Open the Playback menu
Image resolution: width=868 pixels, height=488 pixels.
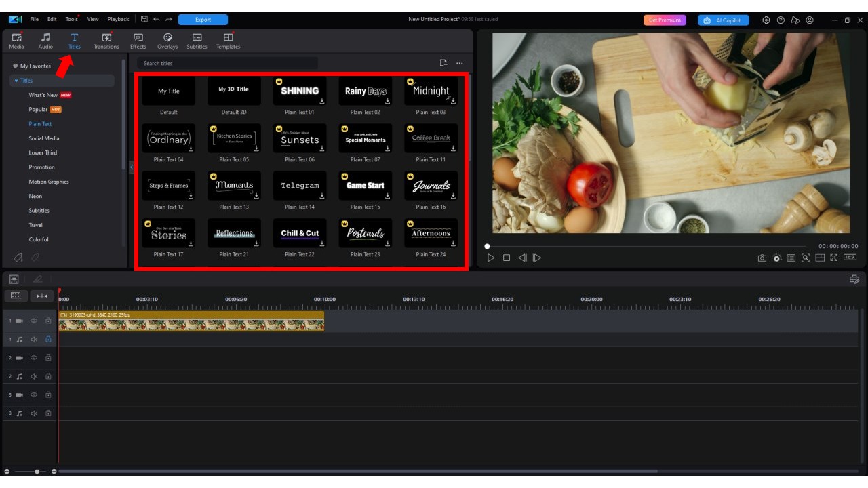(118, 20)
